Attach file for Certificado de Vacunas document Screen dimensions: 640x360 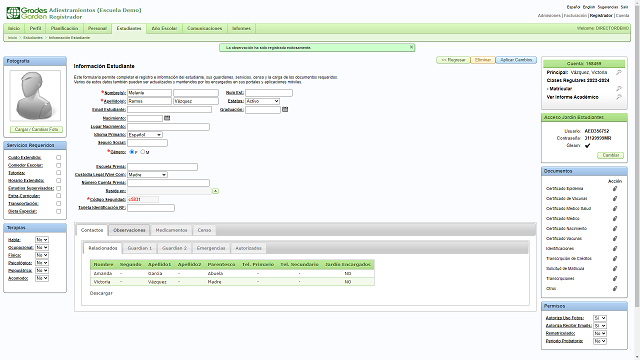[x=615, y=199]
